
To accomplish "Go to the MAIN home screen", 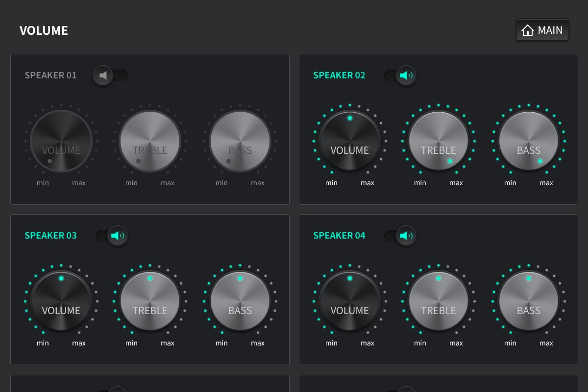I will (x=542, y=30).
